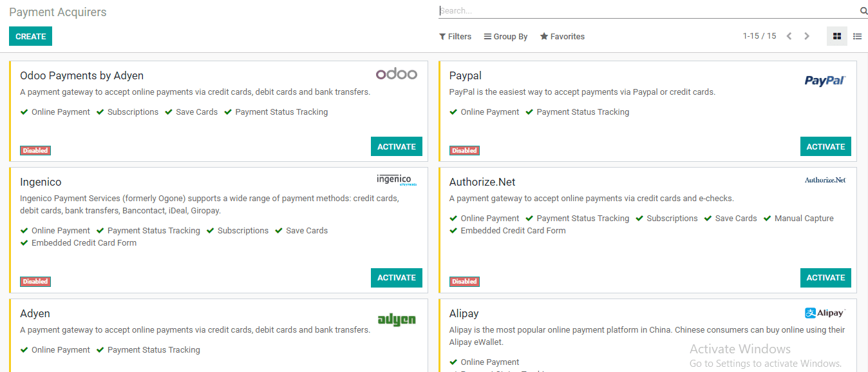Click Disabled badge on Ingenico card
868x372 pixels.
click(x=35, y=282)
